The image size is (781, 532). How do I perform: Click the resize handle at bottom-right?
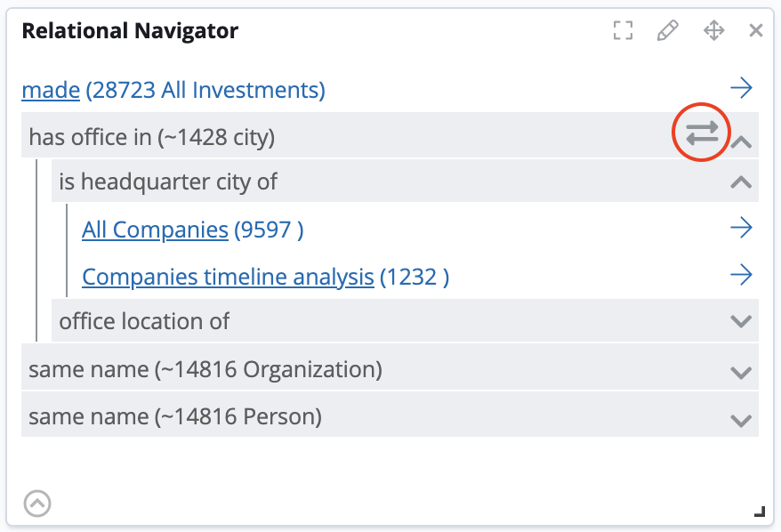click(761, 513)
